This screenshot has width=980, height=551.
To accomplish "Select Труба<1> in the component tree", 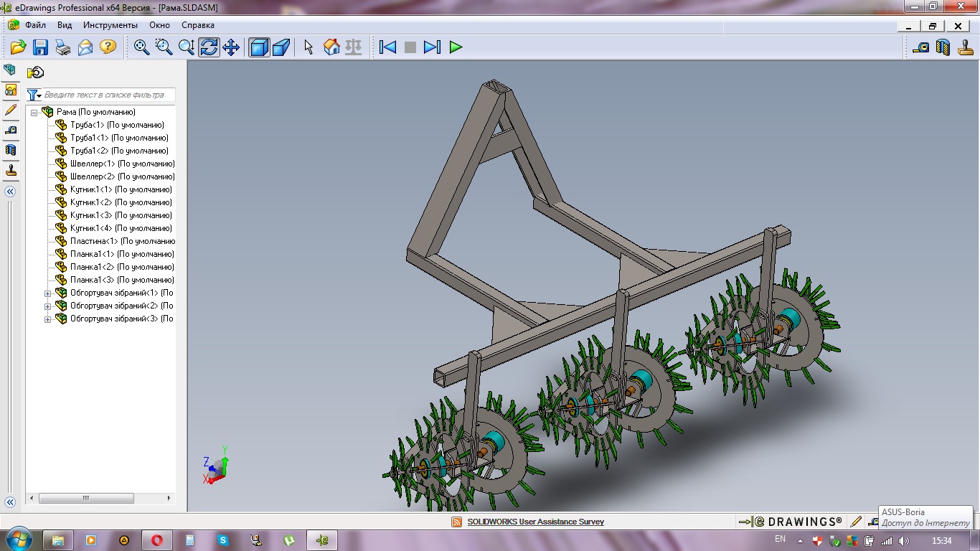I will [x=117, y=125].
